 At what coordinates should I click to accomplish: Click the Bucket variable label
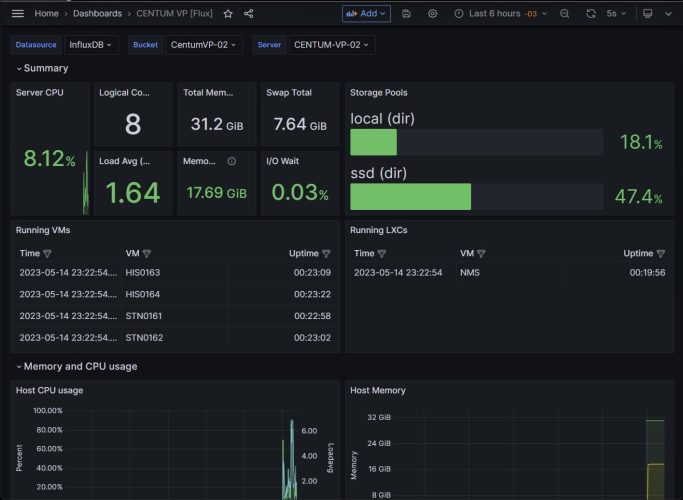(x=145, y=44)
